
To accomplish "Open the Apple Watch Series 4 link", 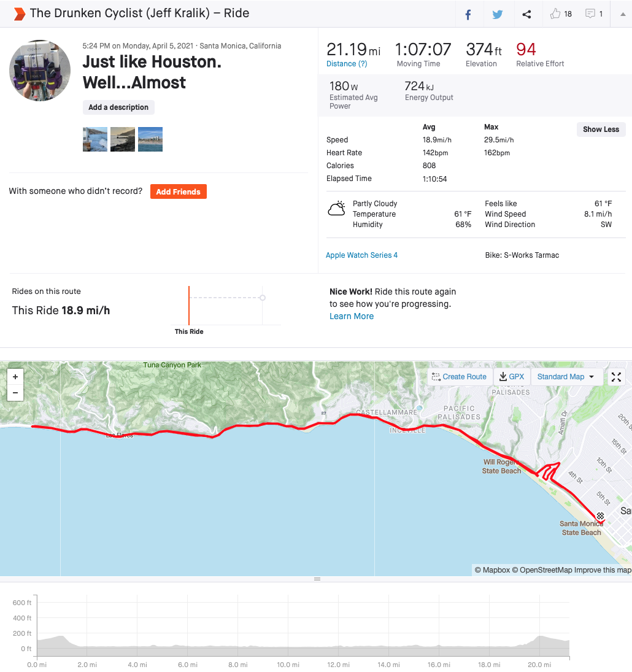I will (x=361, y=255).
